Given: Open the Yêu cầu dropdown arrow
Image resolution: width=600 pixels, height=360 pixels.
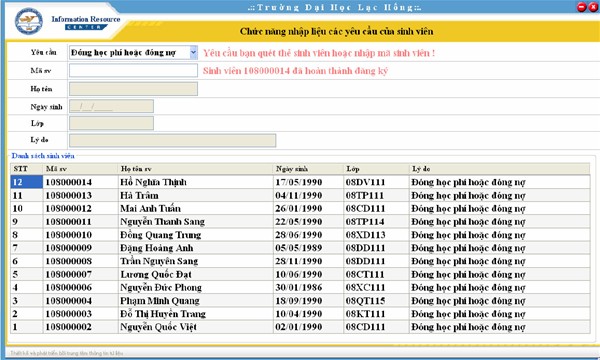Looking at the screenshot, I should 194,52.
